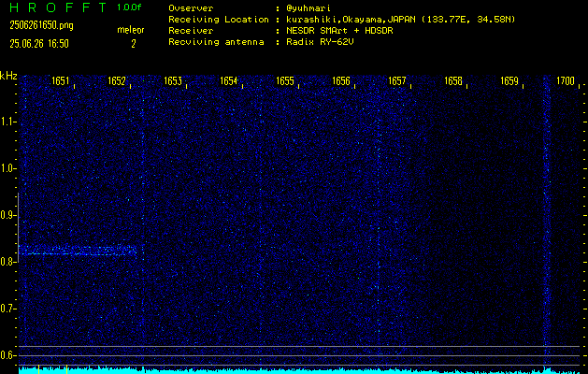
Task: Click the HROFFT title text
Action: click(59, 7)
